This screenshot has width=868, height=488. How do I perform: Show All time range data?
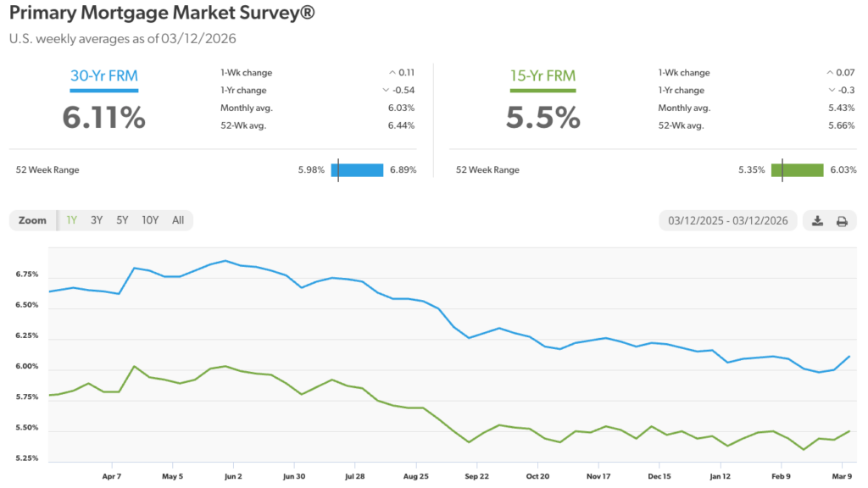pos(178,220)
